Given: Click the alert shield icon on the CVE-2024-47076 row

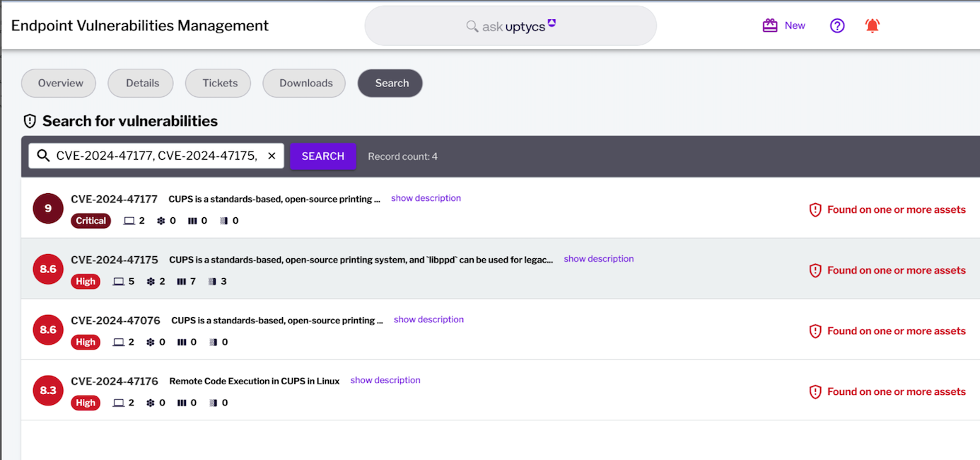Looking at the screenshot, I should click(815, 331).
